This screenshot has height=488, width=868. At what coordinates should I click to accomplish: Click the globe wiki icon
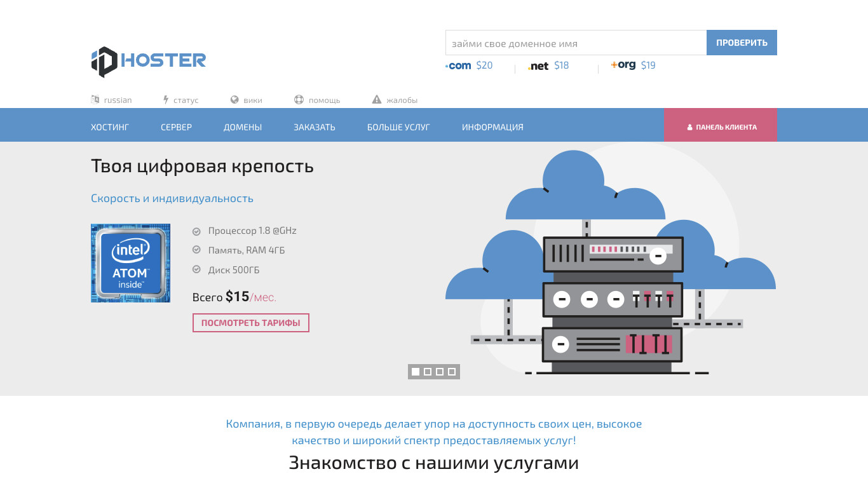[x=234, y=100]
